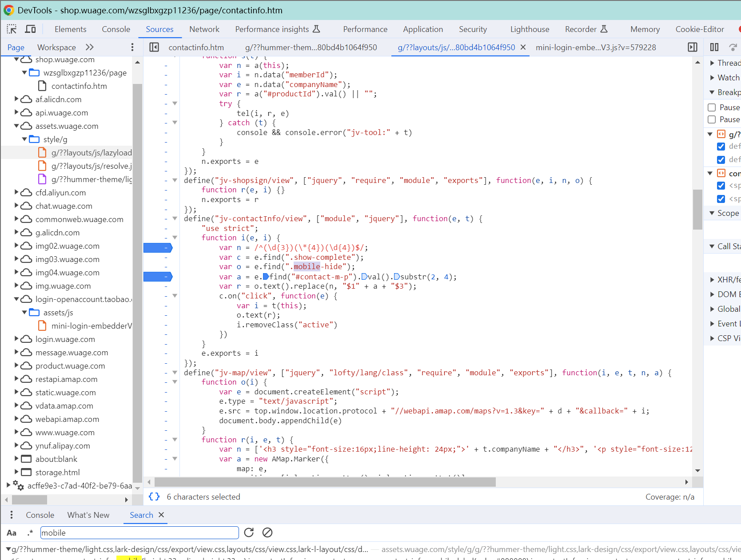Collapse the login-openaccount.taobao tree node

16,299
